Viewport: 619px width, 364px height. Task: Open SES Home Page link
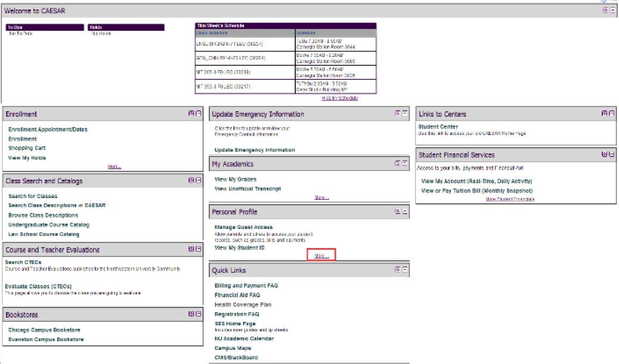point(235,324)
